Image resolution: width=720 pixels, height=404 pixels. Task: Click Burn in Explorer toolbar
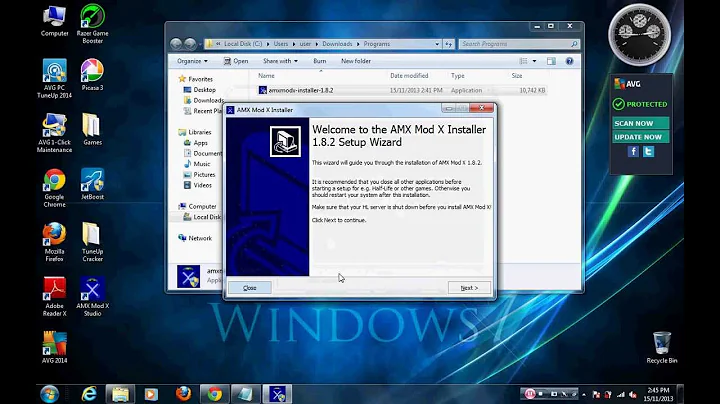320,61
